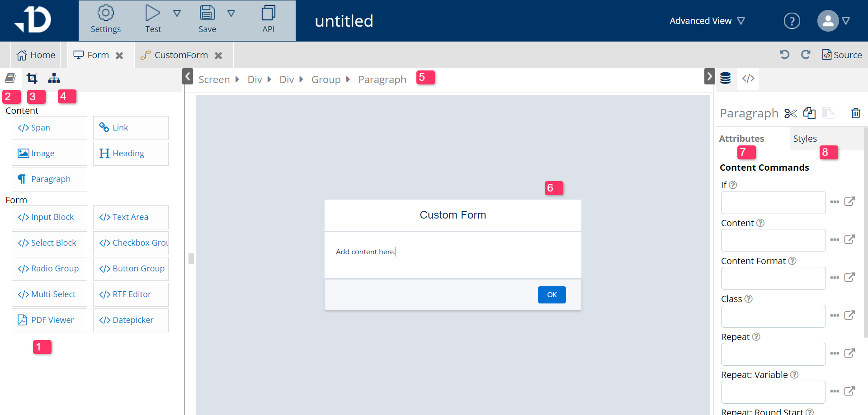Show the database variables panel icon
The height and width of the screenshot is (415, 868).
pos(726,79)
